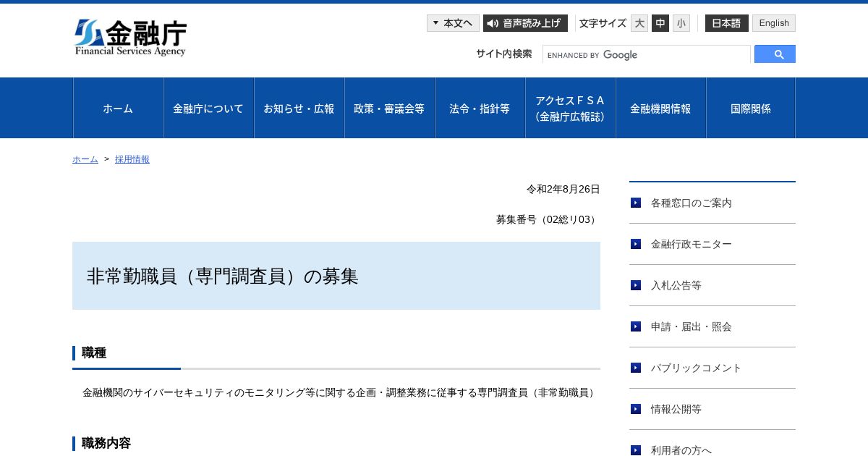The height and width of the screenshot is (456, 868).
Task: Open the 国際関係 menu item
Action: click(x=751, y=108)
